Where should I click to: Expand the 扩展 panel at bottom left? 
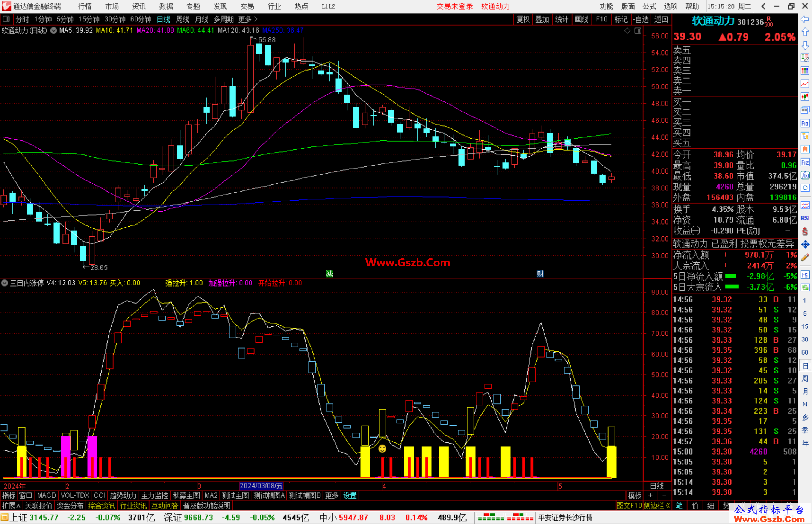(x=11, y=506)
